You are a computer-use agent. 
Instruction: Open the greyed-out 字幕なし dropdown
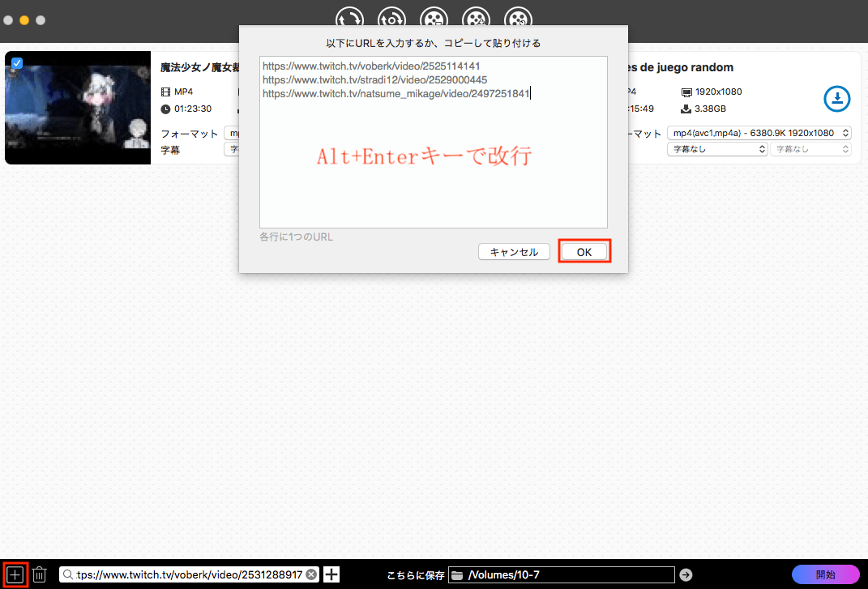810,149
